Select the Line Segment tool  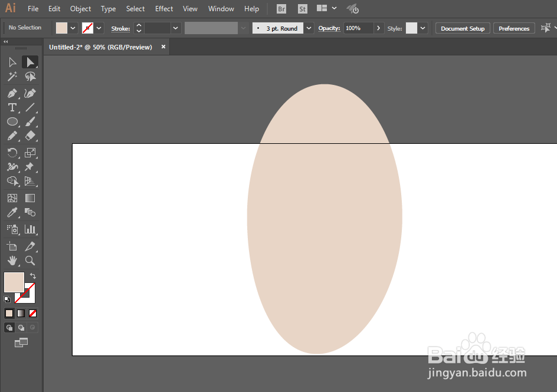pyautogui.click(x=30, y=107)
